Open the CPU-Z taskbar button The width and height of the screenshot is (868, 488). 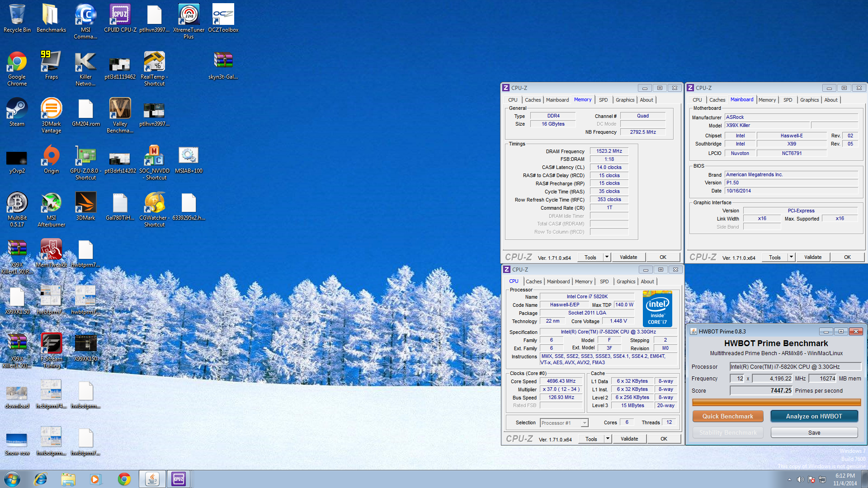(x=179, y=479)
